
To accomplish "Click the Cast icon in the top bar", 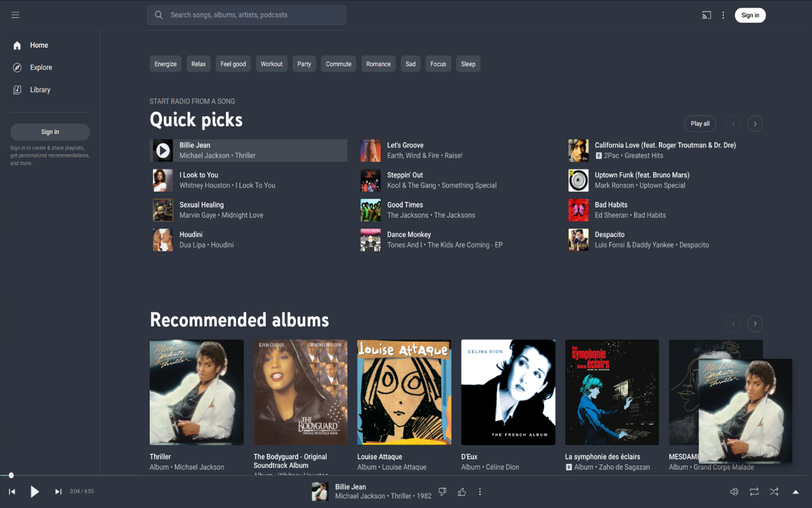I will pyautogui.click(x=706, y=15).
